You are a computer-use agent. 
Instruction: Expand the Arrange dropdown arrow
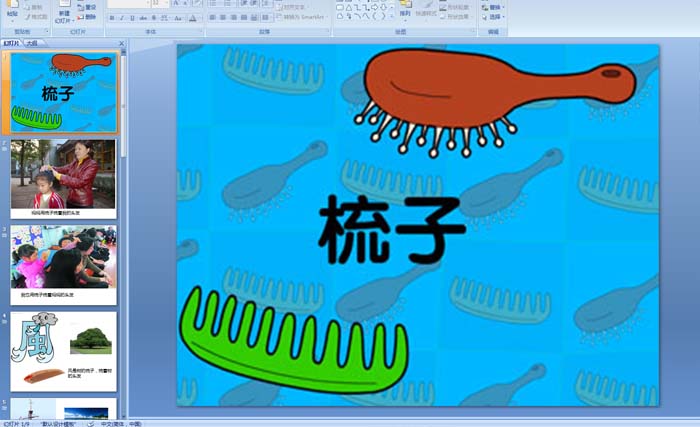(405, 21)
